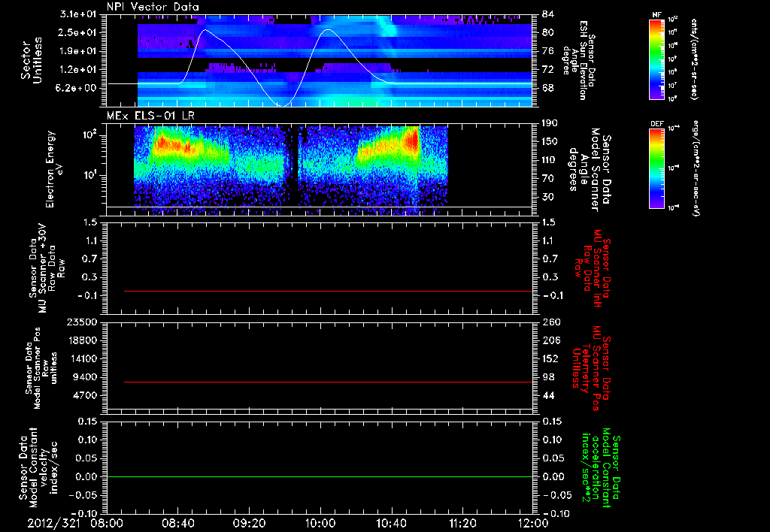Viewport: 770px width, 532px height.
Task: Click the '4700' scanner position tick label
Action: pos(85,395)
